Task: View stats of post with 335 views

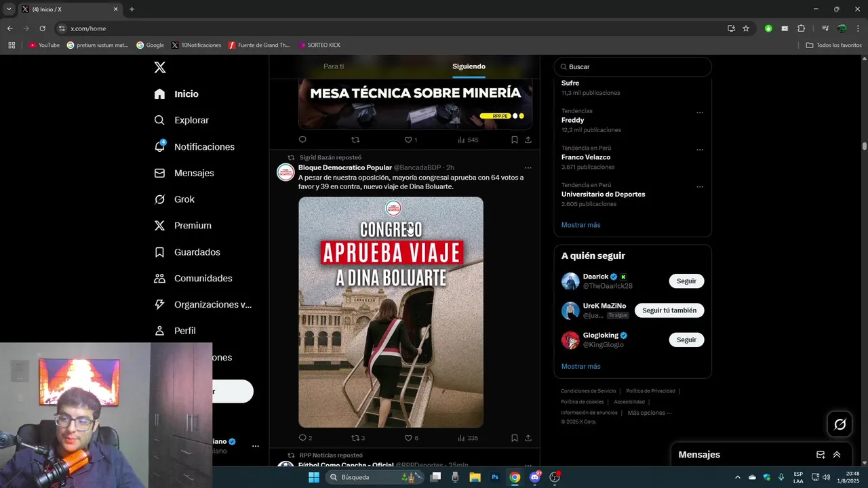Action: [x=467, y=438]
